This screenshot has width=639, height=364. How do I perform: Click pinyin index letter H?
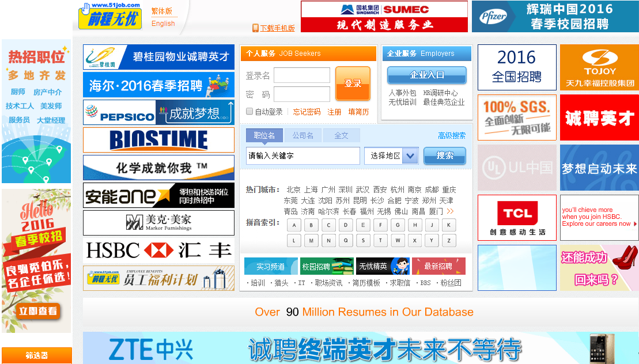pyautogui.click(x=415, y=225)
